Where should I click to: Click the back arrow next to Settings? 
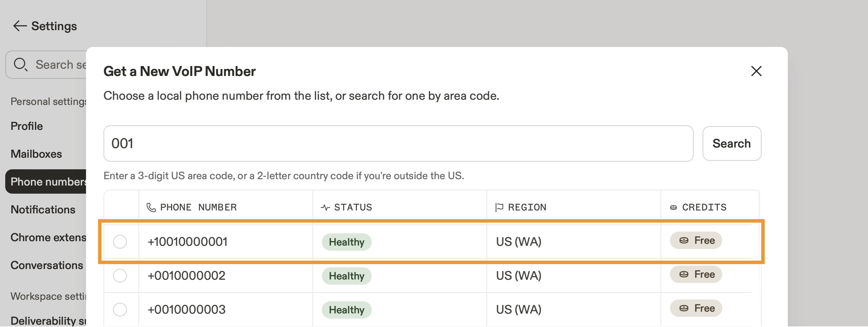pyautogui.click(x=19, y=26)
